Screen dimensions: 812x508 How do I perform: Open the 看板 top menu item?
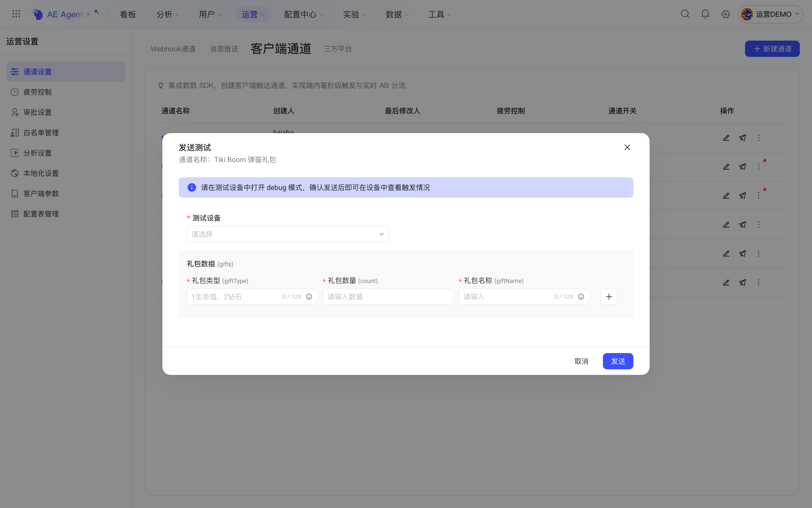(128, 14)
